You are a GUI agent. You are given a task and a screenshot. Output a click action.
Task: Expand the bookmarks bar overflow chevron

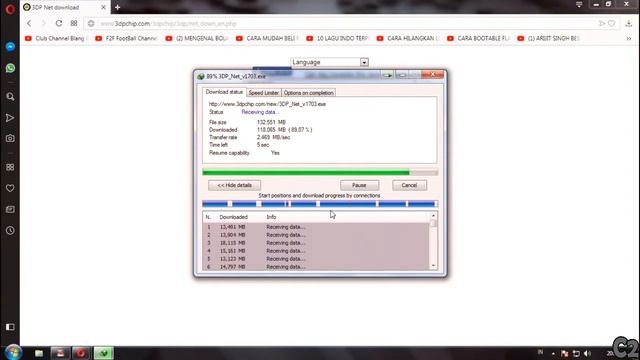tap(629, 38)
